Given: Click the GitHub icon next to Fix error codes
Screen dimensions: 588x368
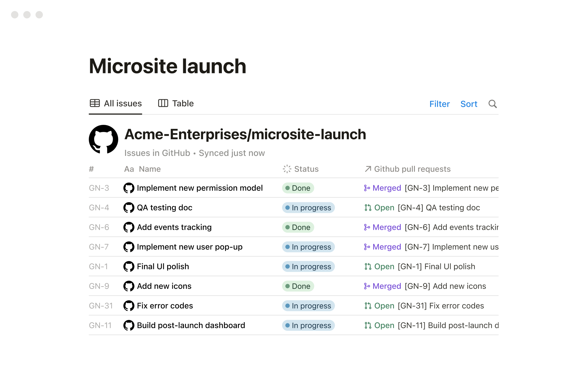Looking at the screenshot, I should (x=129, y=306).
